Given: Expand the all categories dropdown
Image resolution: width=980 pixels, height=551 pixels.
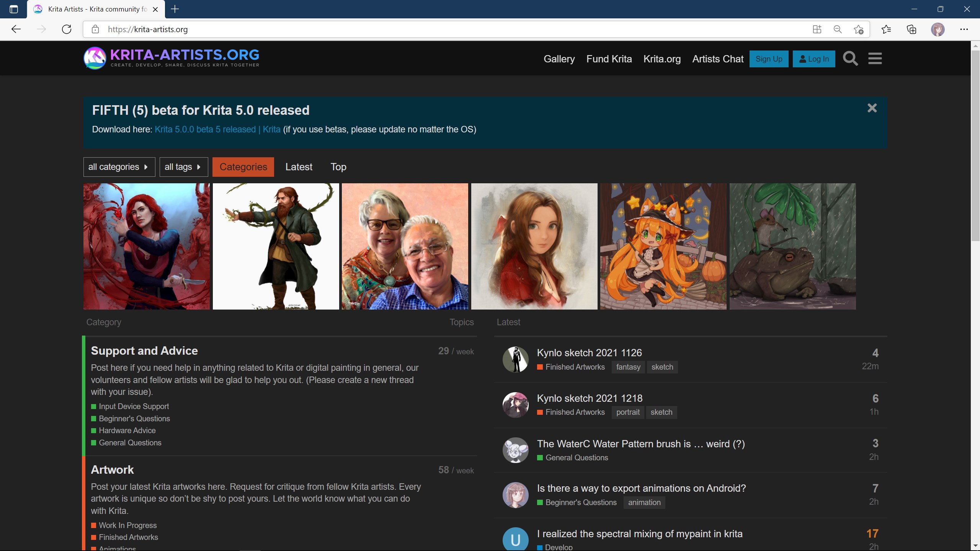Looking at the screenshot, I should (x=119, y=167).
